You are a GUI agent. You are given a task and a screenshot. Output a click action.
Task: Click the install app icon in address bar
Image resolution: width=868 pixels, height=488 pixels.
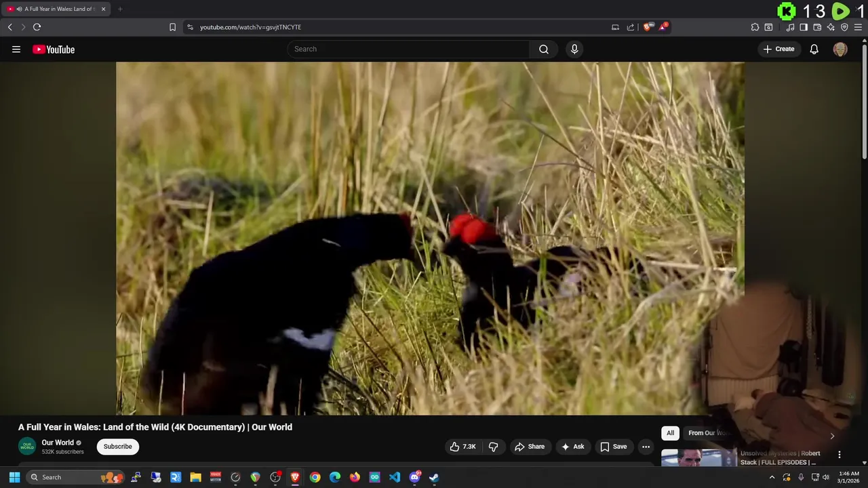point(615,27)
